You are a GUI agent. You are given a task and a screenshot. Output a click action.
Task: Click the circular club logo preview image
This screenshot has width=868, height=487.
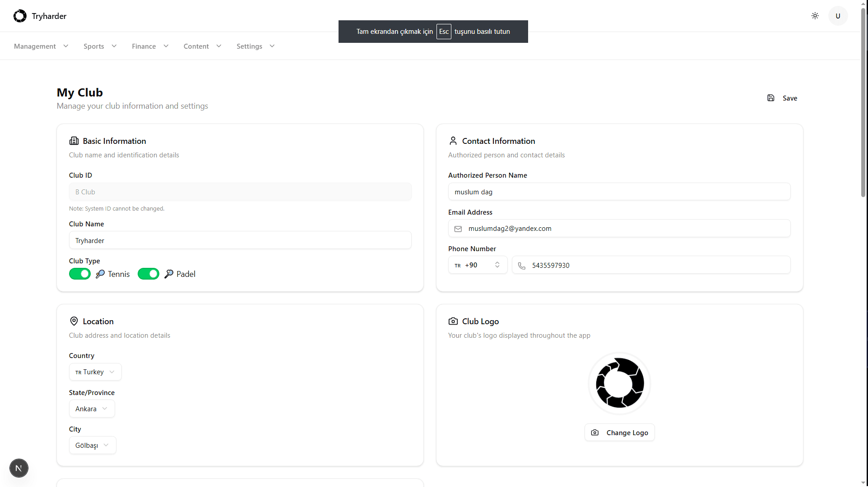(x=619, y=383)
